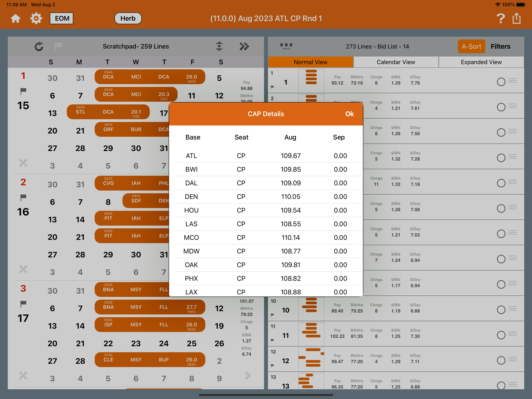
Task: Tap the Scratchpad sort up/down icon
Action: (219, 46)
